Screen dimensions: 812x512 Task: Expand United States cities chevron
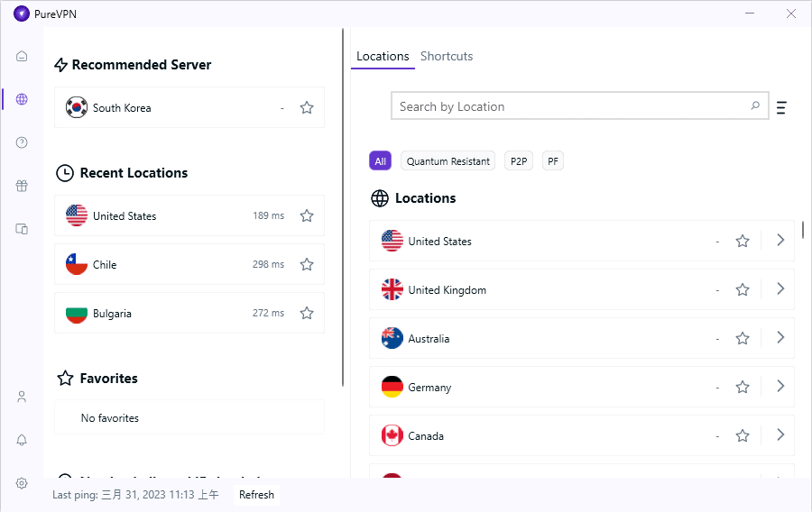coord(780,240)
